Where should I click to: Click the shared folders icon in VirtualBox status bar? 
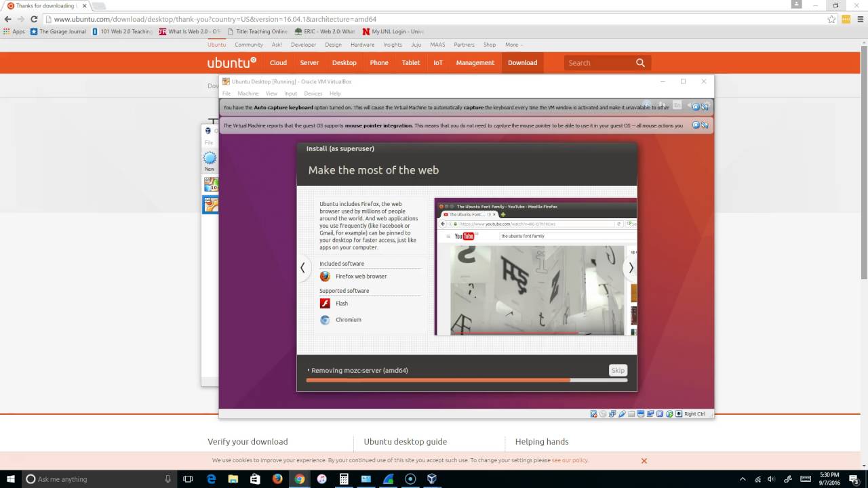tap(631, 413)
